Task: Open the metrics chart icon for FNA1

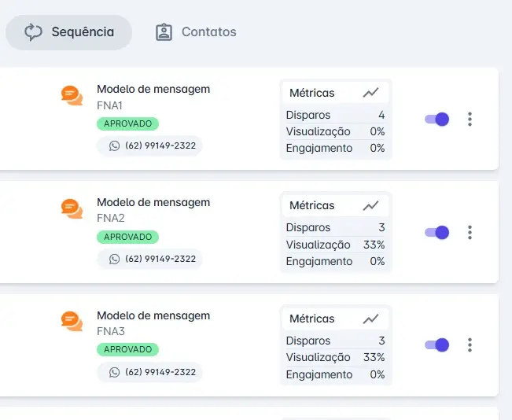Action: click(x=370, y=93)
